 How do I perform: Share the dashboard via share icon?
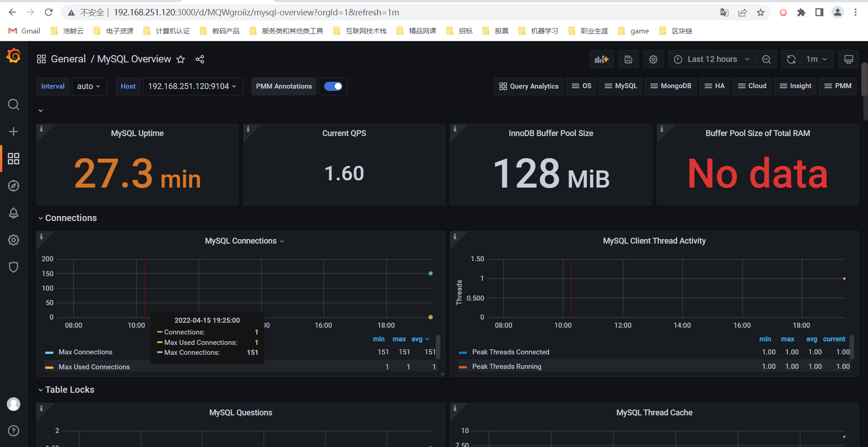(200, 59)
